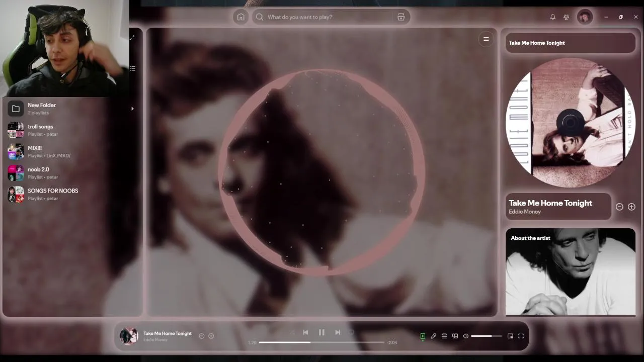644x362 pixels.
Task: Open the Friend Activity icon
Action: coord(566,17)
